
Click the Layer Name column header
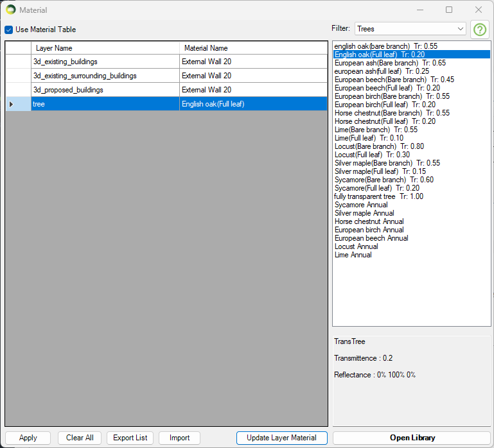(x=105, y=48)
